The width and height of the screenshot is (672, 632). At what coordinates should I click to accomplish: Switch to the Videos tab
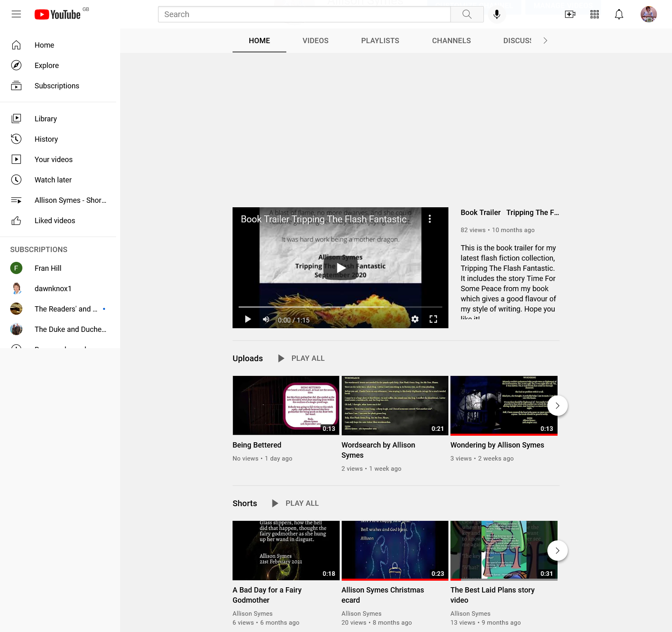coord(315,41)
